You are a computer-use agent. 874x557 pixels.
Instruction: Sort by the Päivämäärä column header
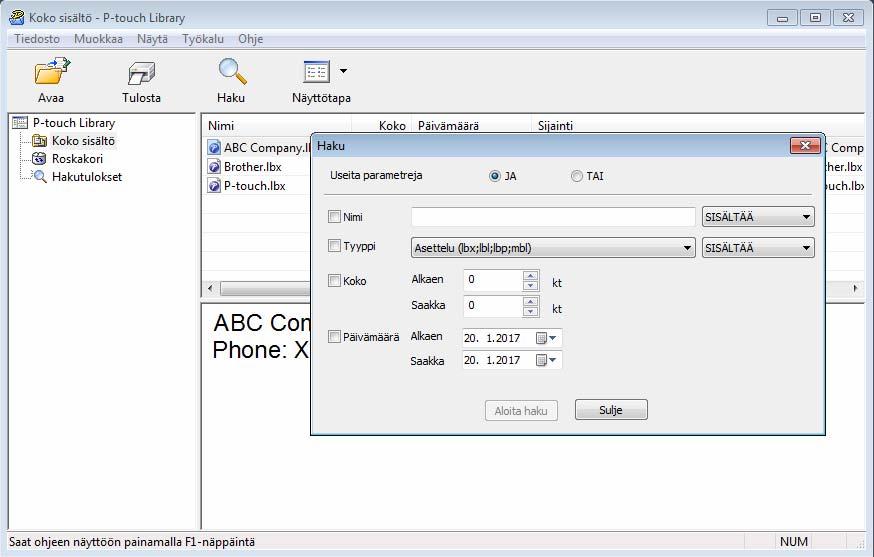click(x=472, y=125)
